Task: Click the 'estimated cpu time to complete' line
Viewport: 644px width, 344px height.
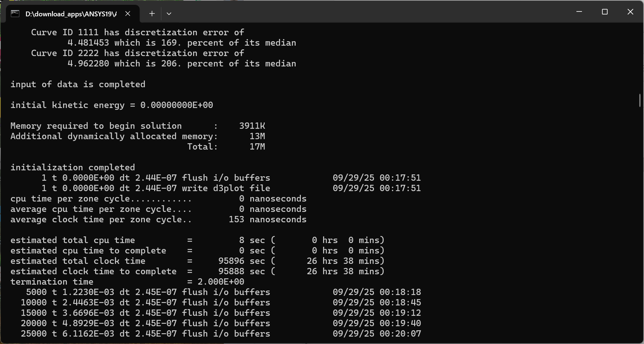Action: click(197, 250)
